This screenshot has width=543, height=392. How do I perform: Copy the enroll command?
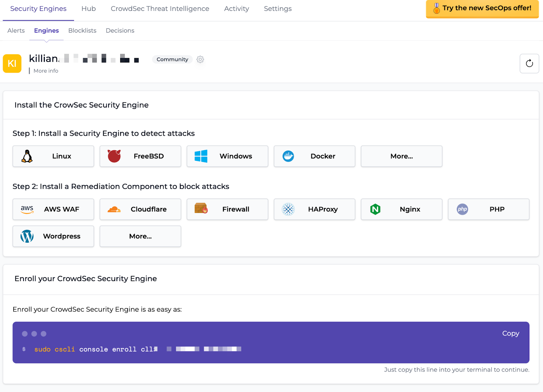[510, 333]
